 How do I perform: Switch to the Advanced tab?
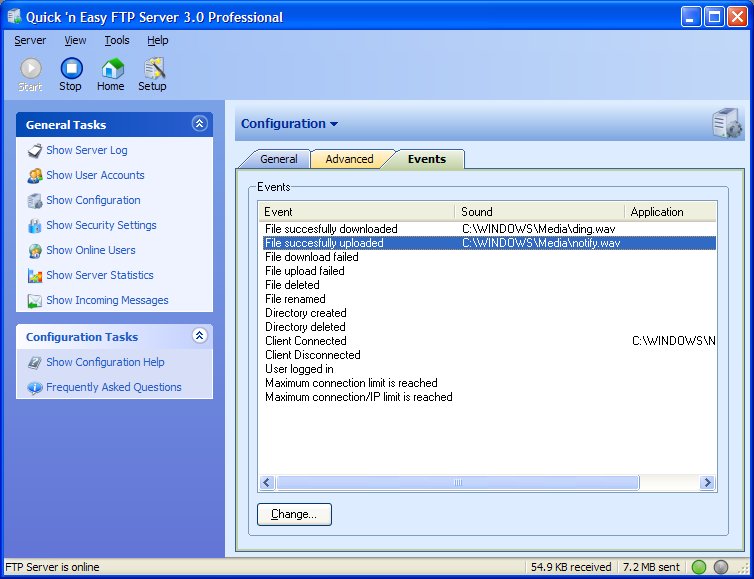click(349, 159)
